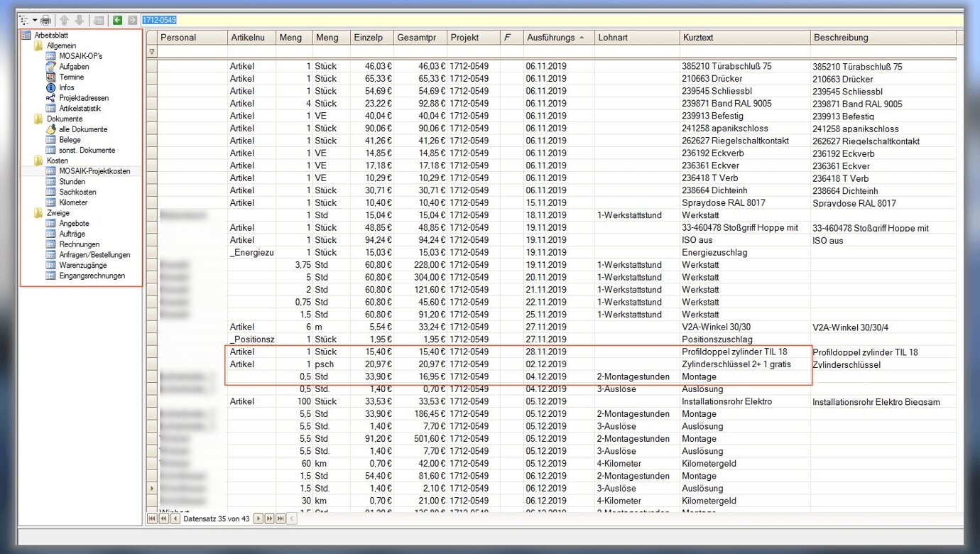Click the printer icon in the toolbar
Screen dimensions: 980x554
(45, 20)
